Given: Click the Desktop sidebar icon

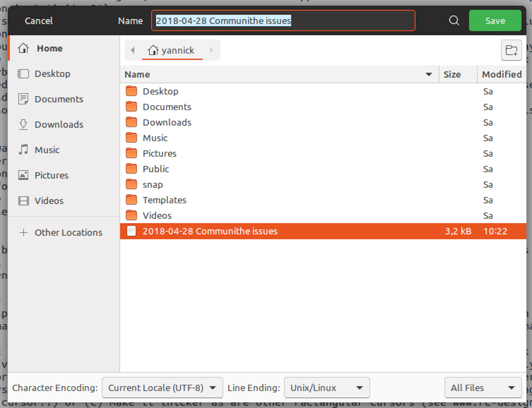Looking at the screenshot, I should coord(23,73).
